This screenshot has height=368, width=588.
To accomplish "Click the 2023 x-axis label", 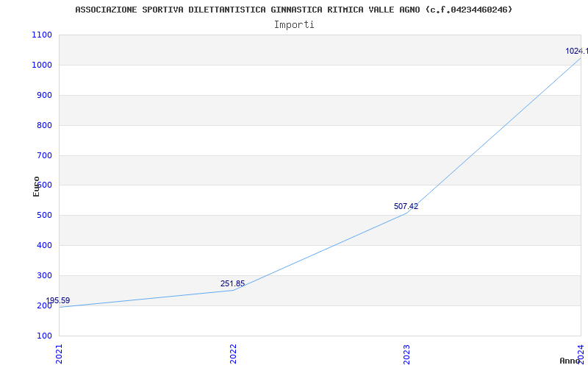I will 408,354.
